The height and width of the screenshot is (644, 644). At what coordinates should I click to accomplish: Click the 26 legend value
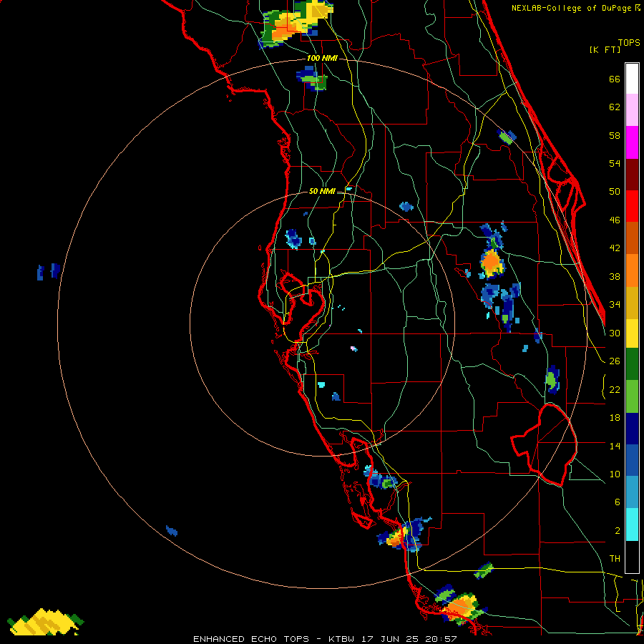[615, 361]
